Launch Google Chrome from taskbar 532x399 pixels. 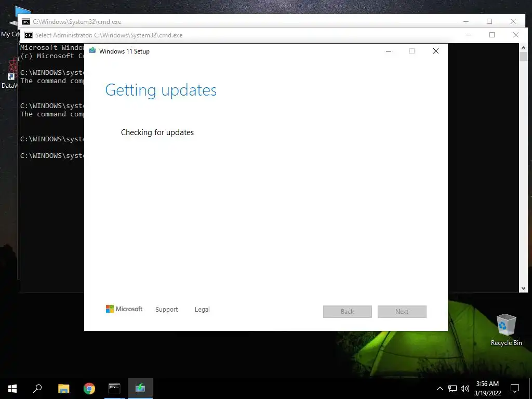pos(89,389)
